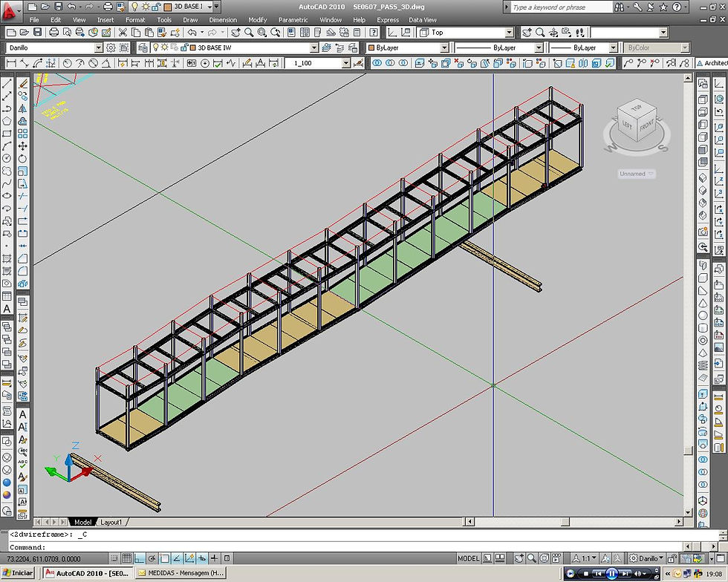Click the Help question mark icon
This screenshot has height=582, width=728.
[677, 7]
